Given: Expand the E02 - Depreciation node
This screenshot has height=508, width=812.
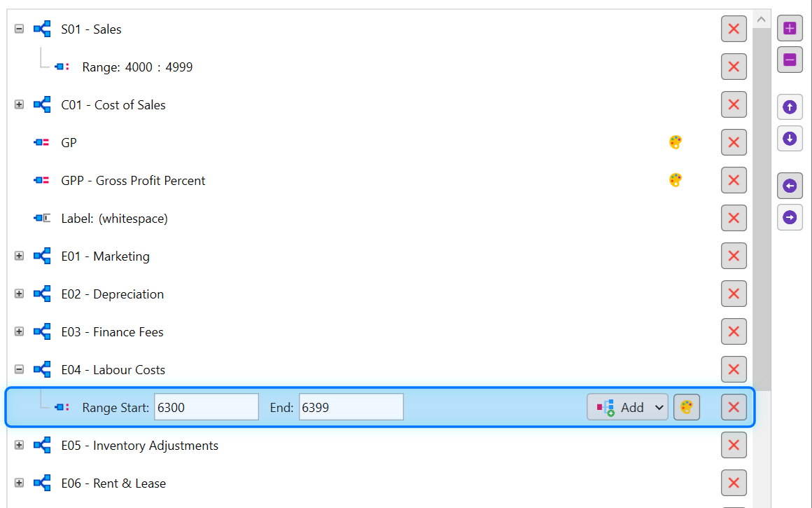Looking at the screenshot, I should 19,294.
